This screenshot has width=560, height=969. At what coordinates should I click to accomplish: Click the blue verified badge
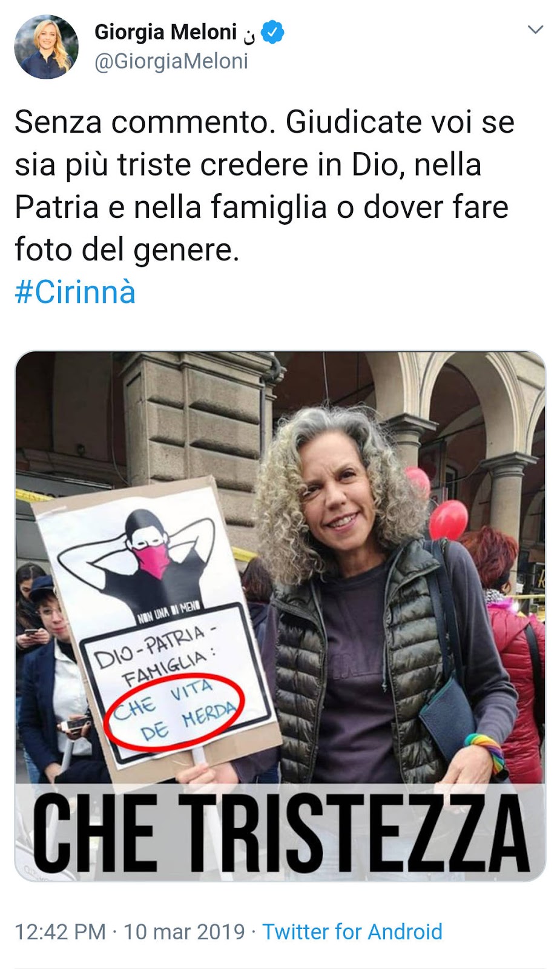point(272,32)
